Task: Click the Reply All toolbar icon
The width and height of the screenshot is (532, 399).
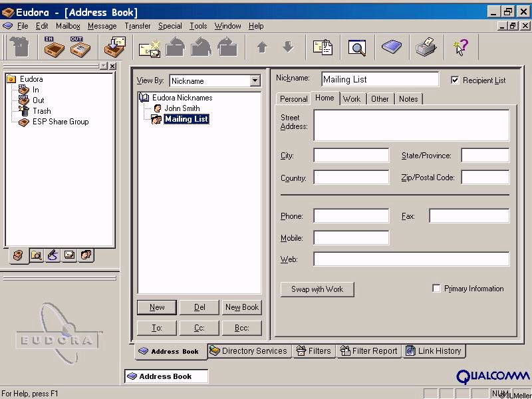Action: coord(201,47)
